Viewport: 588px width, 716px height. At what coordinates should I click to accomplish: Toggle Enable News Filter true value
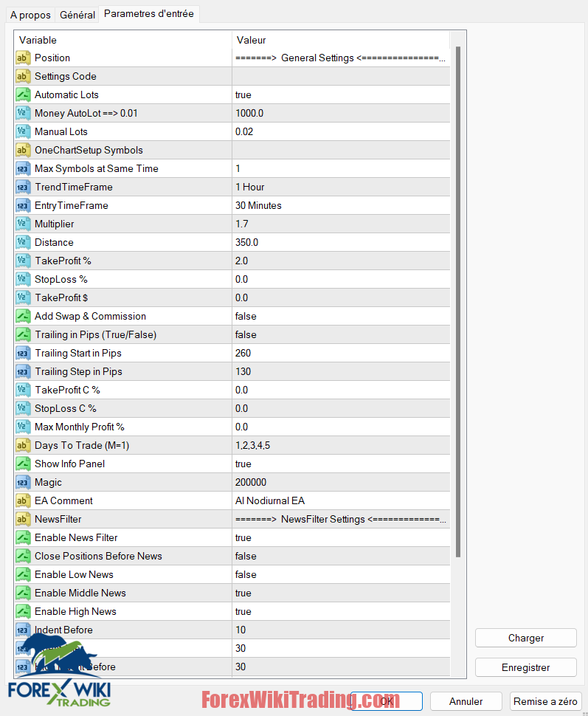(341, 537)
